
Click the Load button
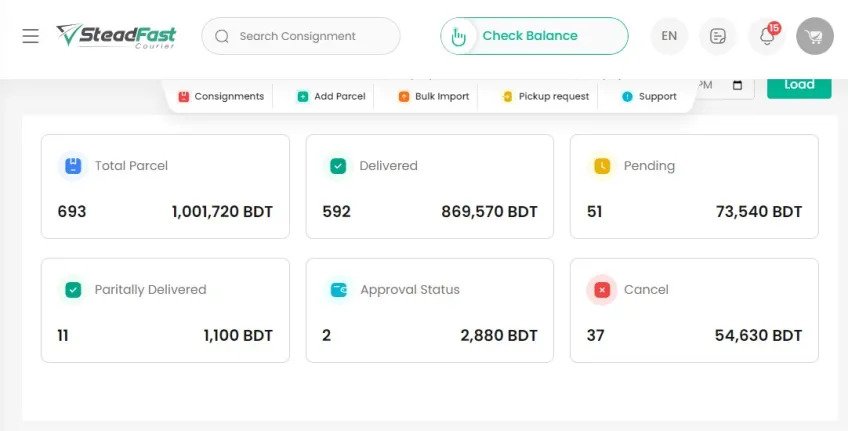click(798, 85)
